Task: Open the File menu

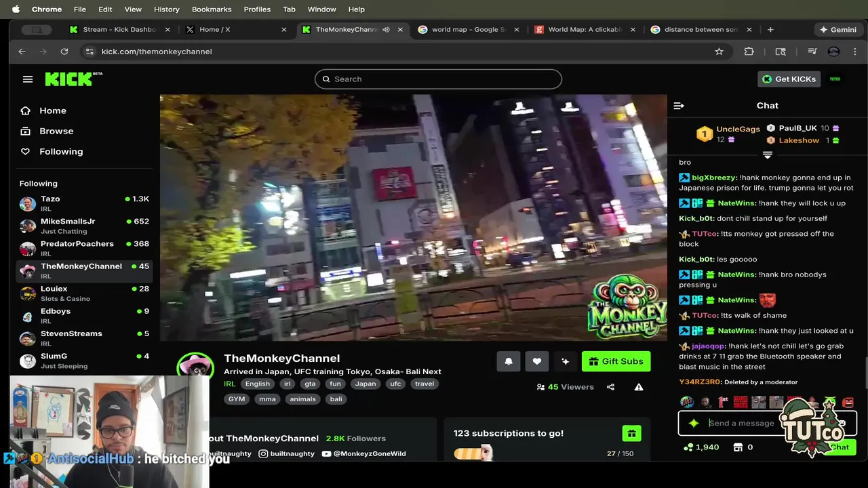Action: [79, 9]
